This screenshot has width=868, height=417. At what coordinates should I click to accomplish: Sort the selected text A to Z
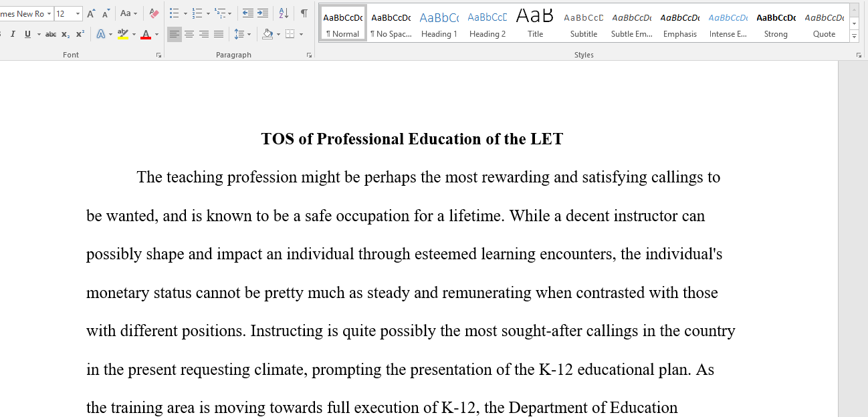coord(284,13)
